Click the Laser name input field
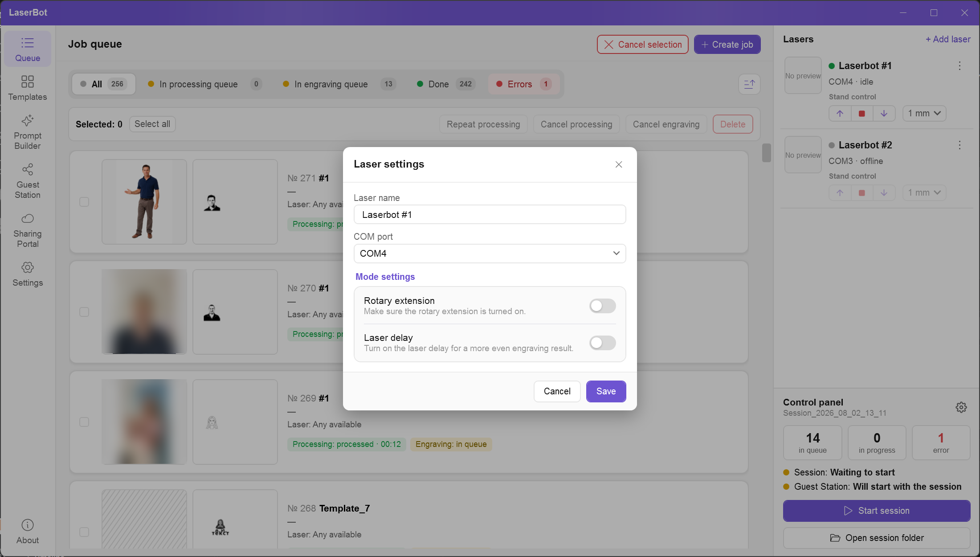 (x=490, y=215)
